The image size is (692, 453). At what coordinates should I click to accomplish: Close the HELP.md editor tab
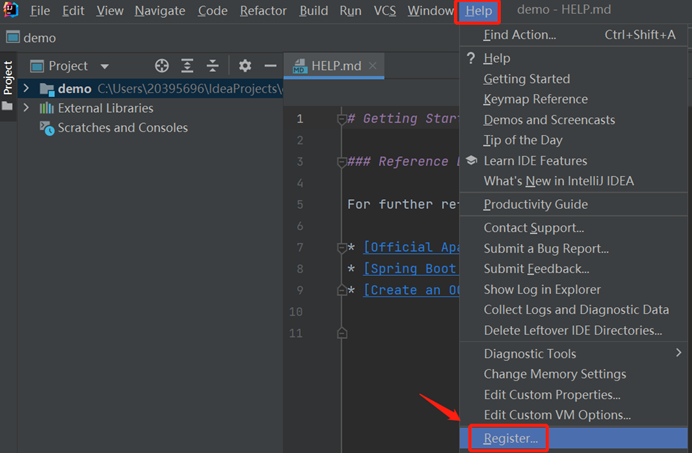[x=372, y=66]
